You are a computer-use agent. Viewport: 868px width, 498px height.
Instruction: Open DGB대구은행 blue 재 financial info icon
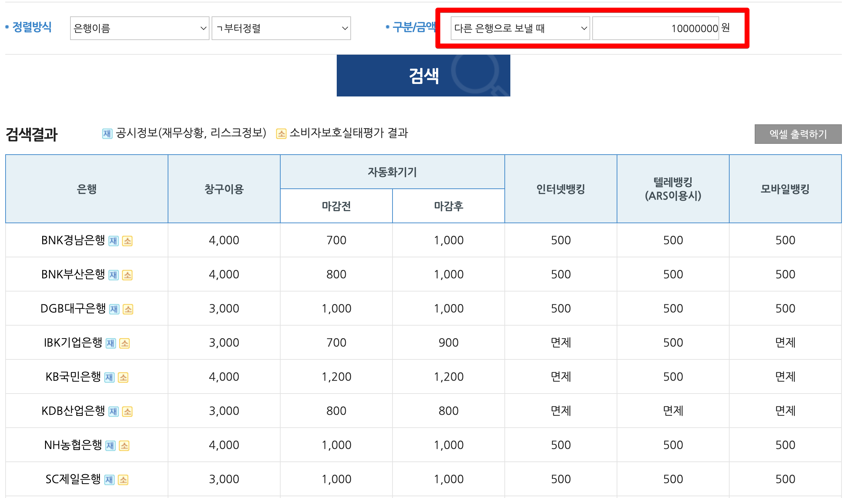tap(114, 309)
